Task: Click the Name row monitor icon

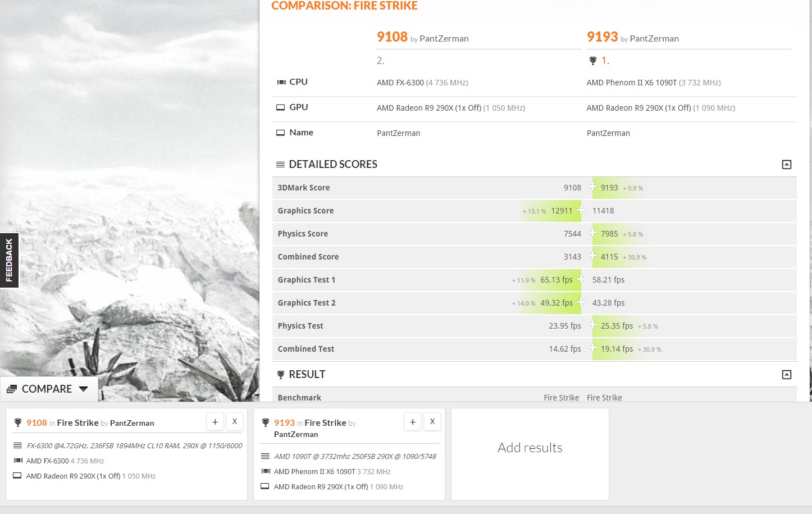Action: click(x=281, y=133)
